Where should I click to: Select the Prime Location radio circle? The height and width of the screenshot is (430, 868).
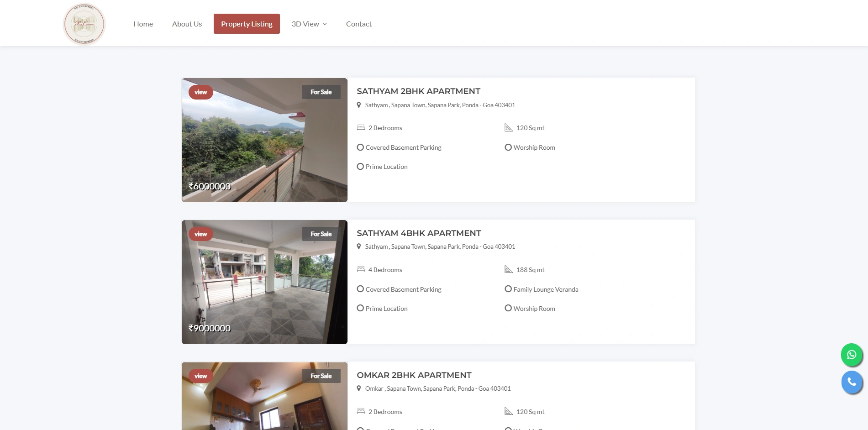[x=360, y=166]
